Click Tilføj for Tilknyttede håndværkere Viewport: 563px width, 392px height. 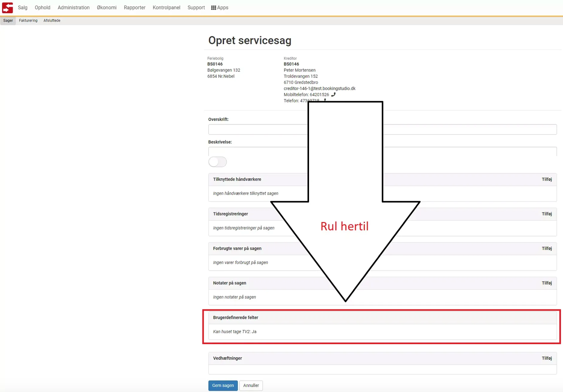click(547, 180)
